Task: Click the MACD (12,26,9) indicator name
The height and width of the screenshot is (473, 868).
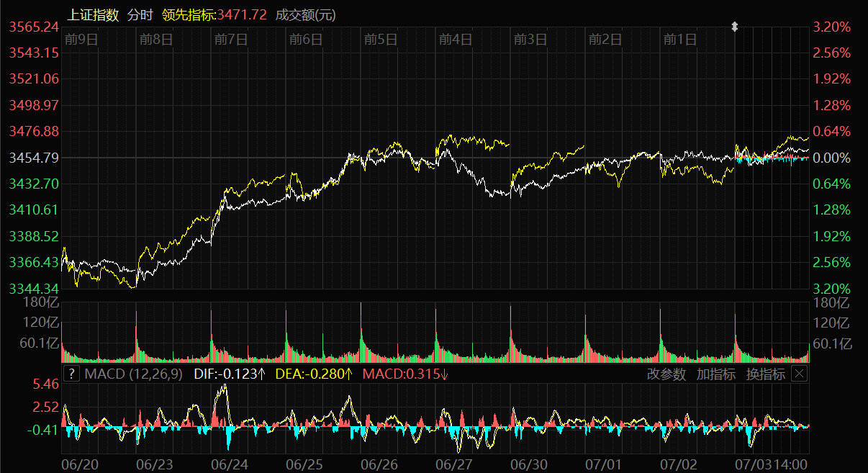Action: [x=134, y=374]
